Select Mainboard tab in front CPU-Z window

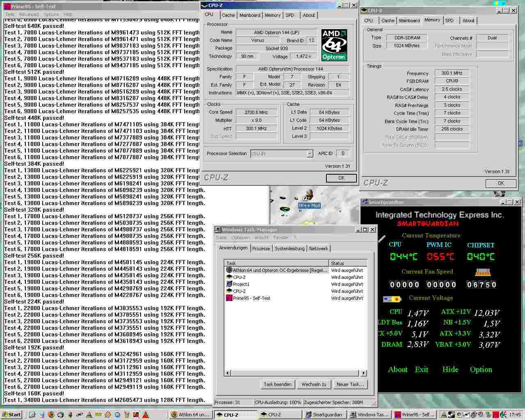point(250,15)
